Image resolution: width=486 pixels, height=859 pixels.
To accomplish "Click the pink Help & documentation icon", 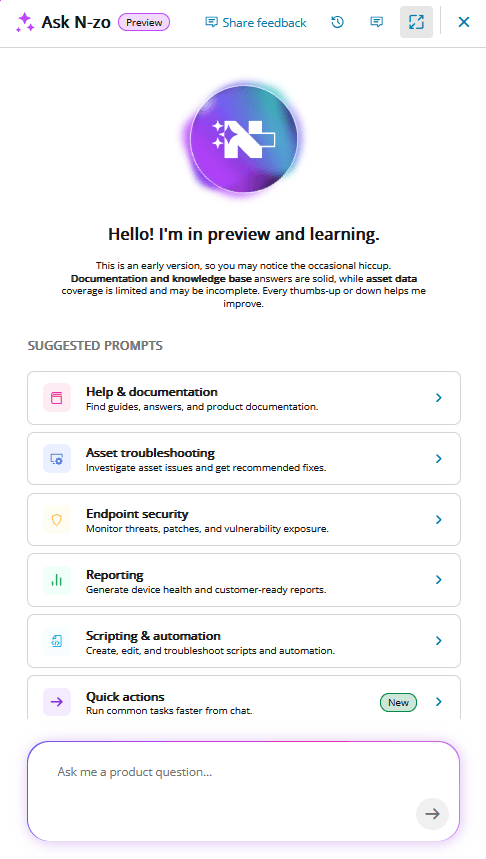I will 57,398.
